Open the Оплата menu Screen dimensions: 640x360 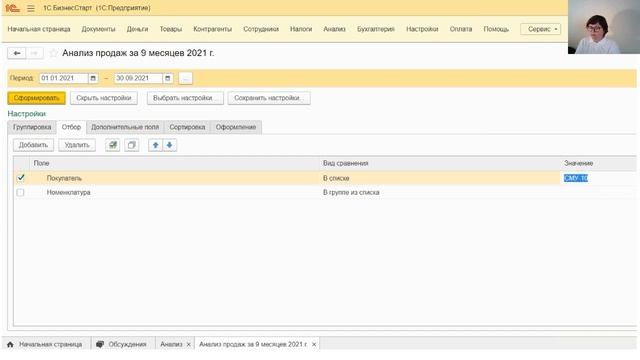[461, 29]
